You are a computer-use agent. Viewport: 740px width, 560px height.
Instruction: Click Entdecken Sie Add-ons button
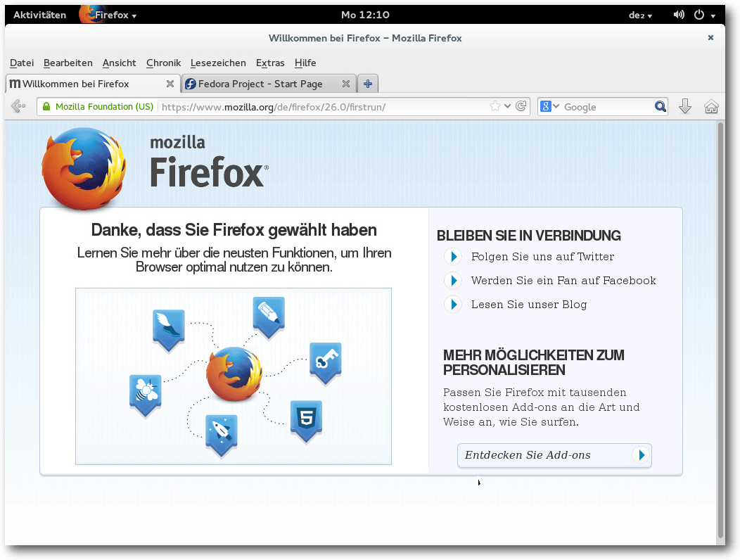pos(554,455)
